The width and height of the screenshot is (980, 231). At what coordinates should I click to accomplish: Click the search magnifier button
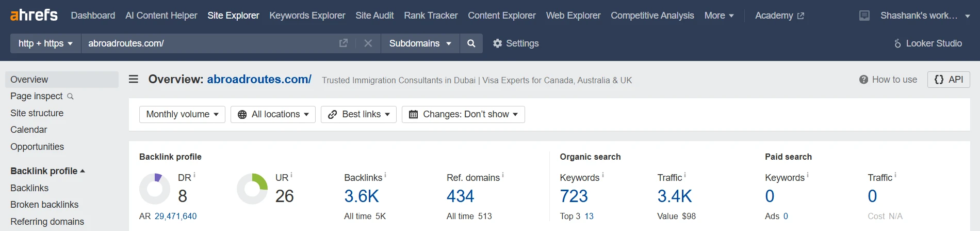click(471, 43)
